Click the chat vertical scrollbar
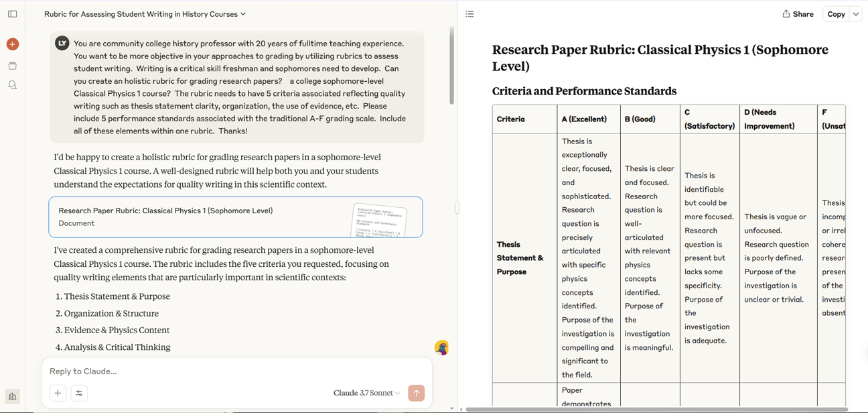The height and width of the screenshot is (413, 868). click(x=452, y=66)
